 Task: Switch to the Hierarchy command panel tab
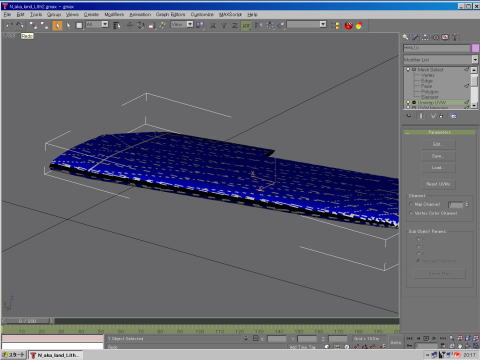425,37
